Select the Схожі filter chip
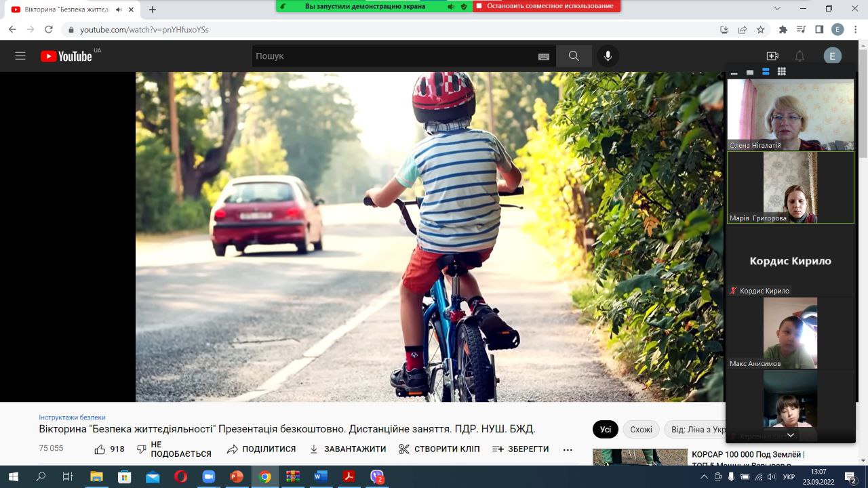The image size is (868, 488). coord(641,429)
